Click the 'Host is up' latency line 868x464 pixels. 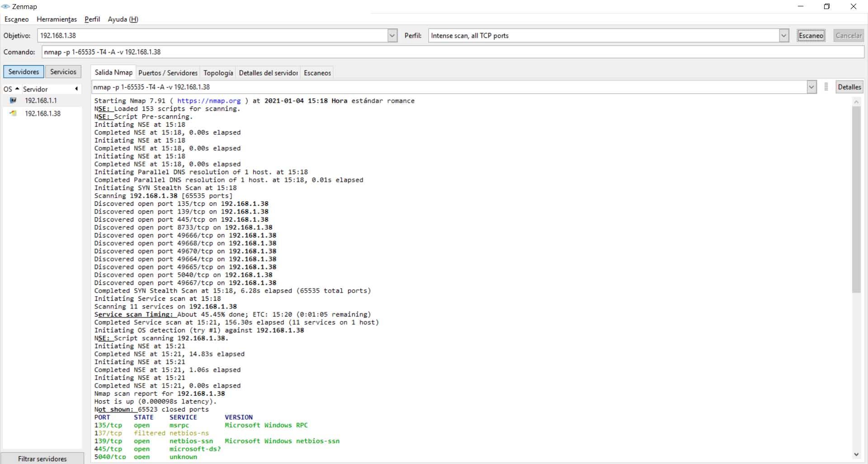[x=156, y=402]
